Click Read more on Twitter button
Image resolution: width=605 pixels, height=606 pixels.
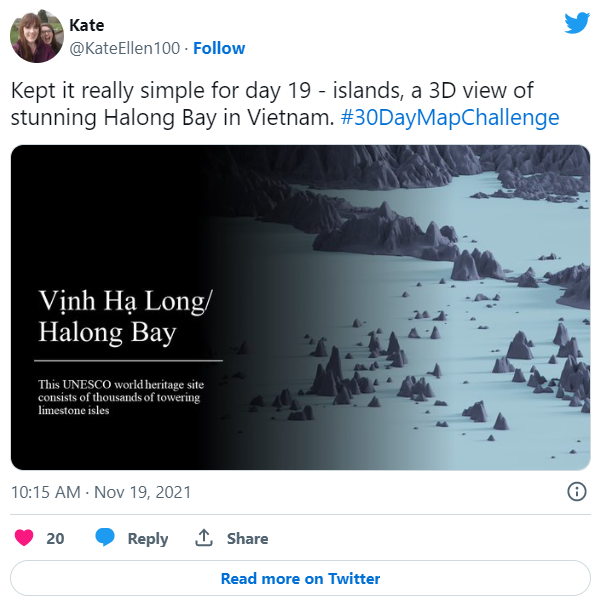pos(300,578)
